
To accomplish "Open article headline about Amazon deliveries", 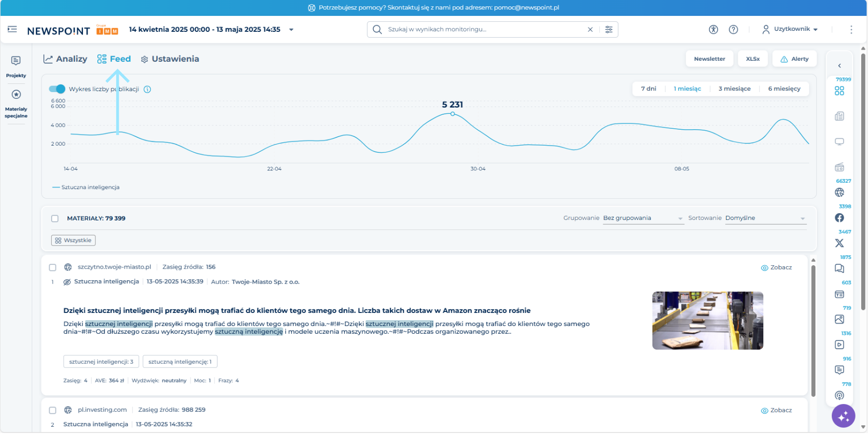I will coord(297,311).
